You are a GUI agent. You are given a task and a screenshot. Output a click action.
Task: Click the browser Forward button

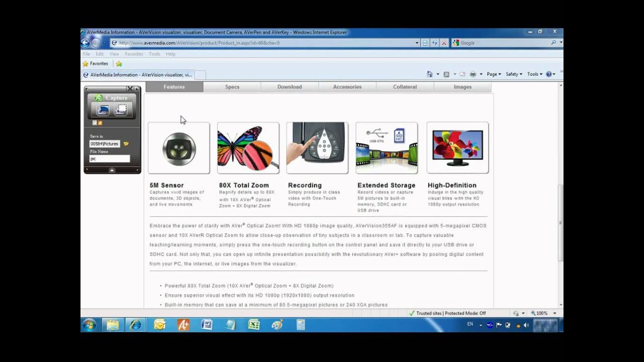(x=96, y=43)
